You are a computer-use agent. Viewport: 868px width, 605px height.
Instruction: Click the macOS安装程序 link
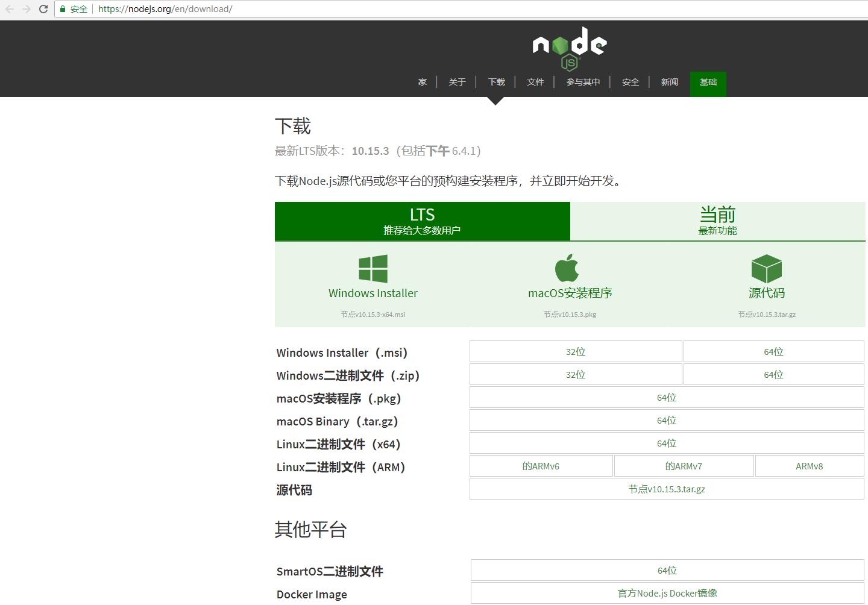click(x=570, y=293)
